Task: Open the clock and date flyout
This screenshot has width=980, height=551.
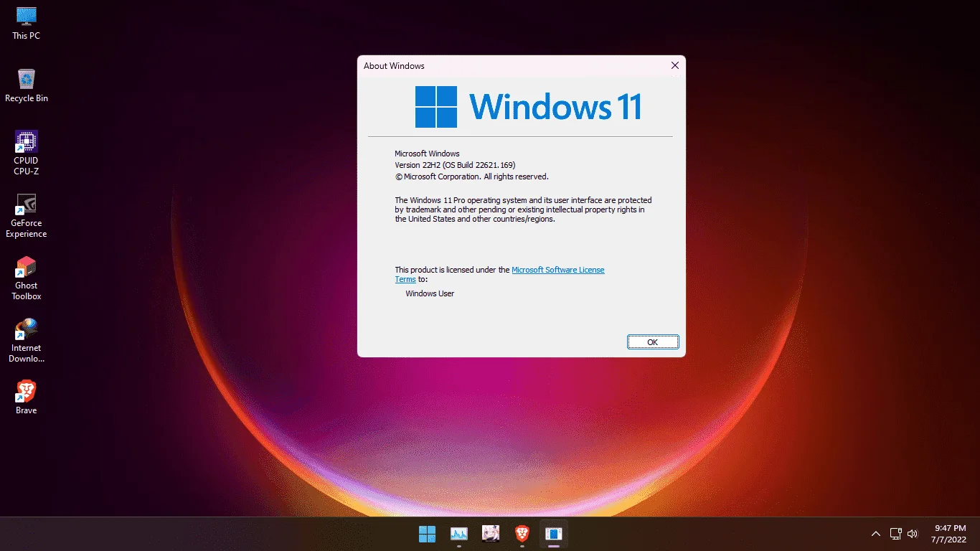Action: pyautogui.click(x=950, y=534)
